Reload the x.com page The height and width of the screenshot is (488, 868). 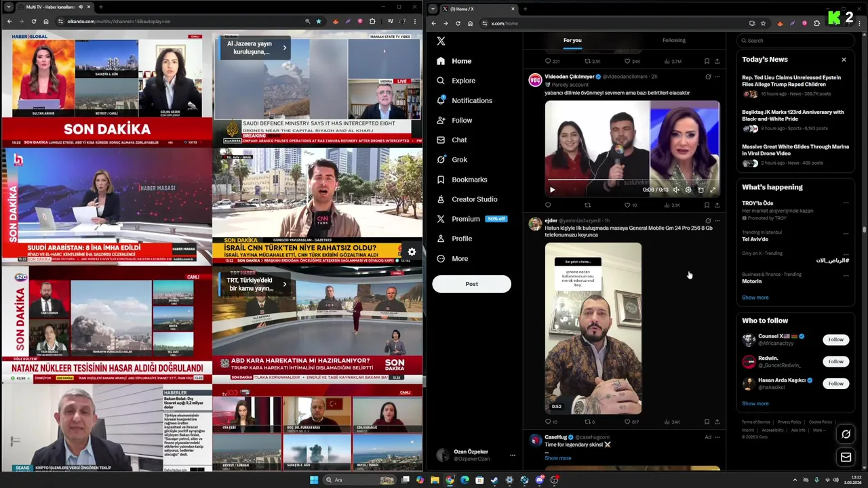(458, 23)
